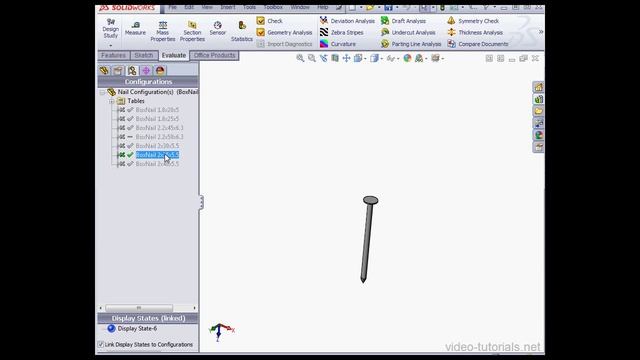Open the Insert menu
Screen dimensions: 640x360
click(x=228, y=7)
